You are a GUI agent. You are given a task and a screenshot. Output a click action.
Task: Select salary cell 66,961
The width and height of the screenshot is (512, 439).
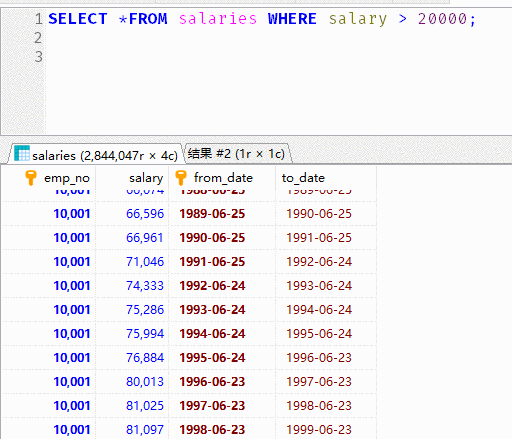(x=132, y=238)
